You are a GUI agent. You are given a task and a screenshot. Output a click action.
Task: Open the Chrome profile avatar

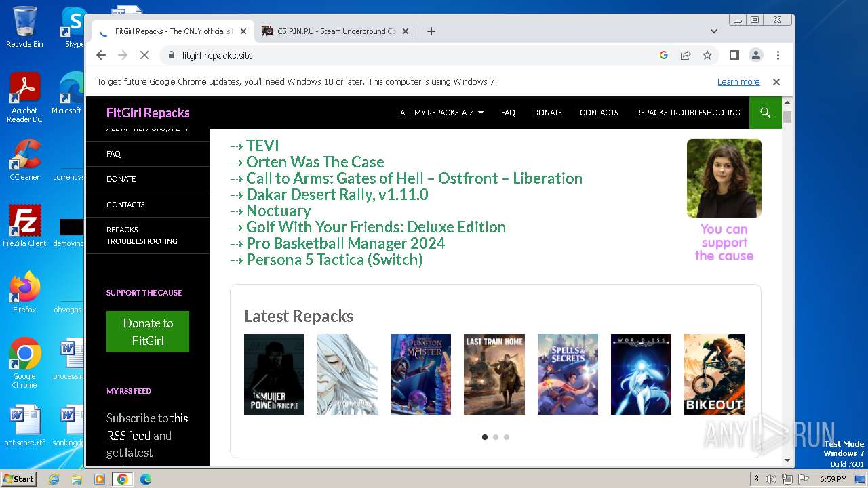(756, 56)
